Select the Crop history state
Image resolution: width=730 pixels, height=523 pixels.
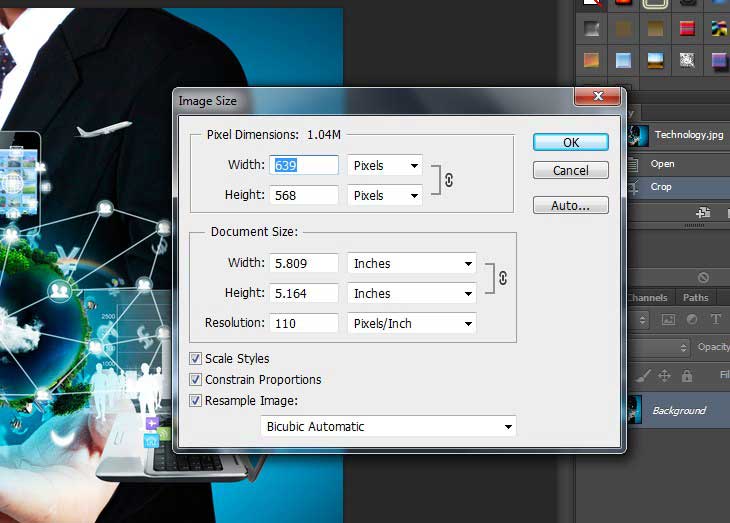click(661, 187)
